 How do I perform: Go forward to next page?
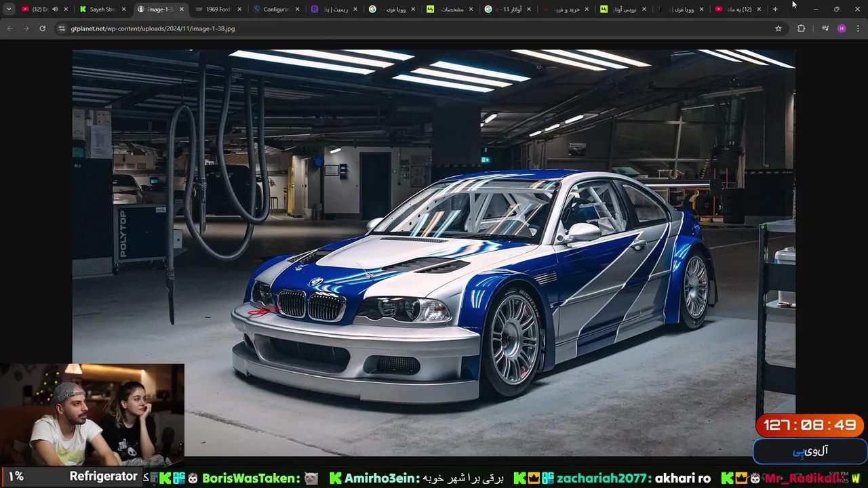click(x=26, y=28)
